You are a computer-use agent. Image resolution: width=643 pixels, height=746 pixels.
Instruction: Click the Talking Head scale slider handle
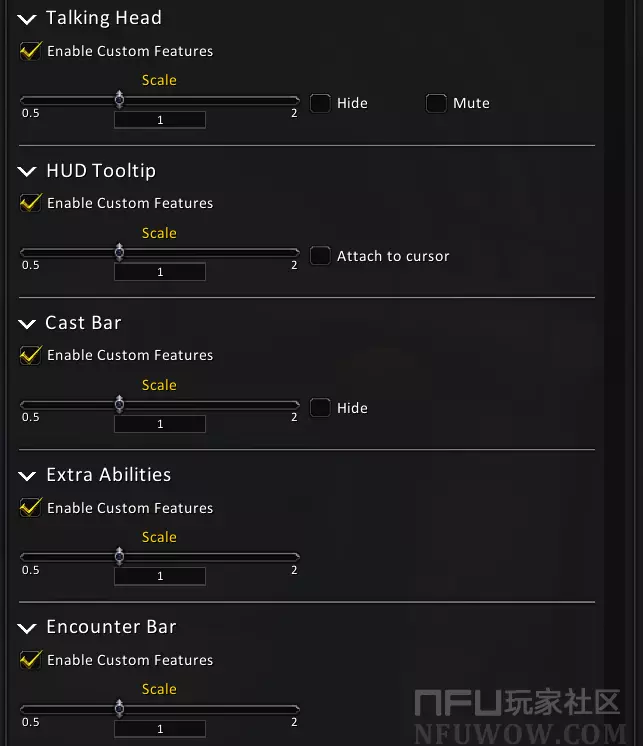pos(120,99)
